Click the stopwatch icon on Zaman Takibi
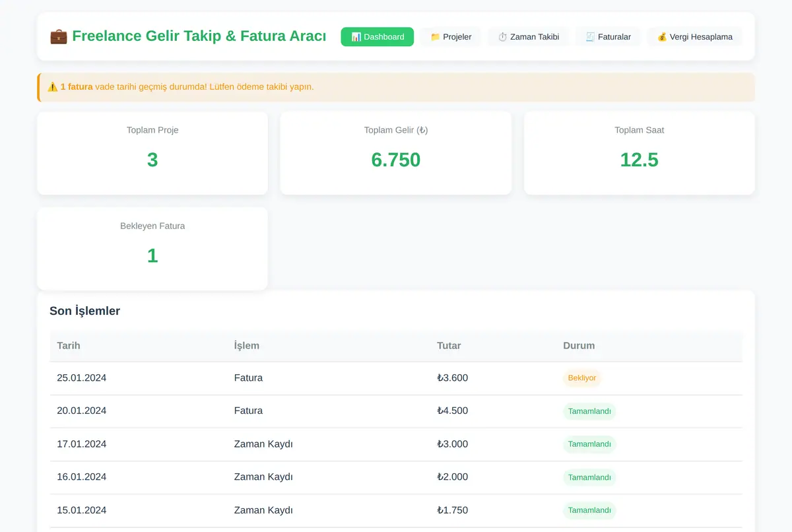This screenshot has height=532, width=792. point(502,37)
